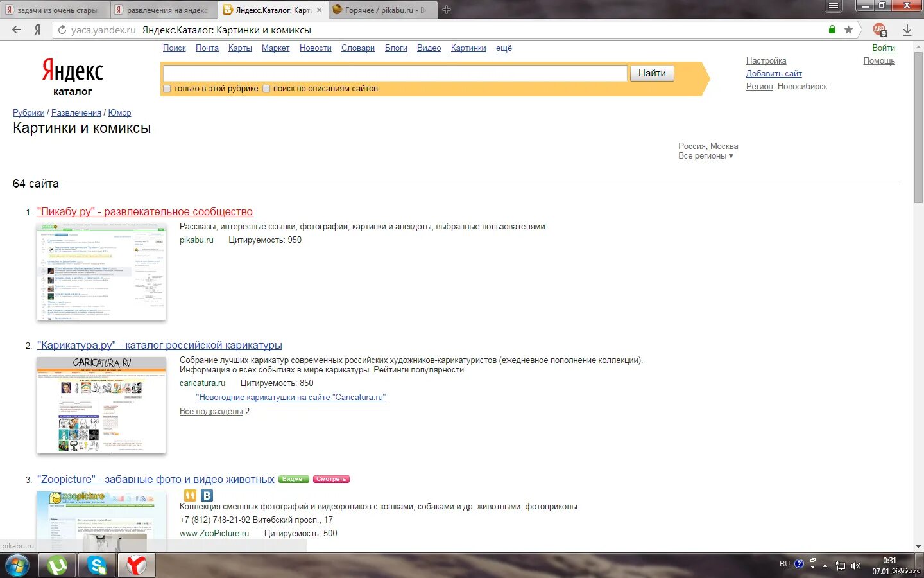The image size is (924, 578).
Task: Expand the 'ещё' services menu
Action: point(504,48)
